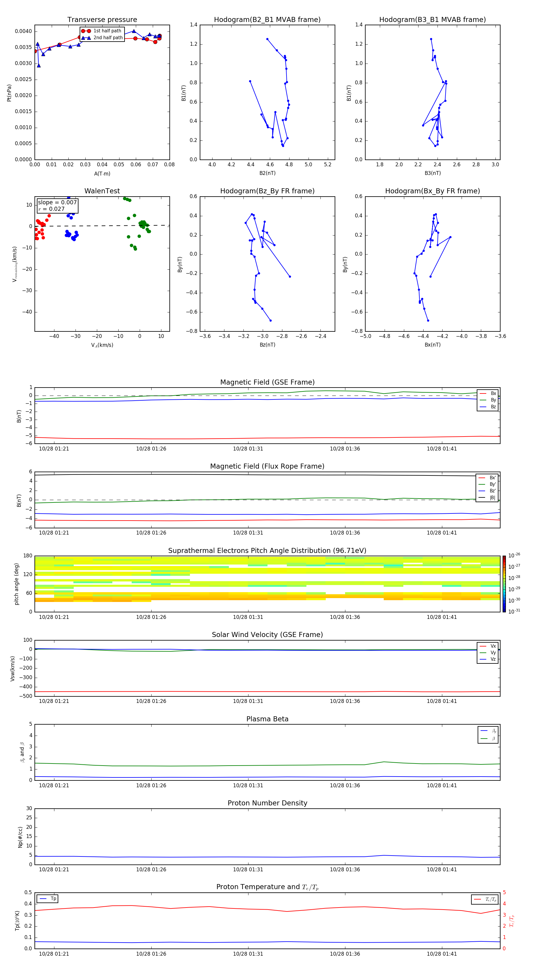Click the 'A(T·m)' x-axis label
Screen dimensions: 535x980
click(102, 174)
